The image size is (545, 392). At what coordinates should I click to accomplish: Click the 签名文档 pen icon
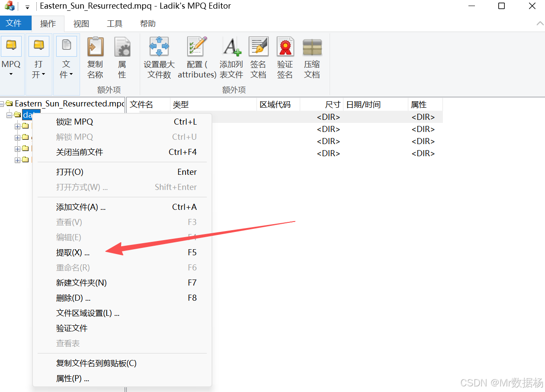tap(258, 46)
